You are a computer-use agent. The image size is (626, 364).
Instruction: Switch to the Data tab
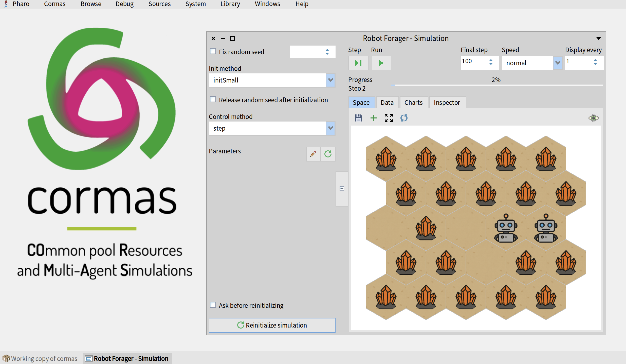coord(387,103)
